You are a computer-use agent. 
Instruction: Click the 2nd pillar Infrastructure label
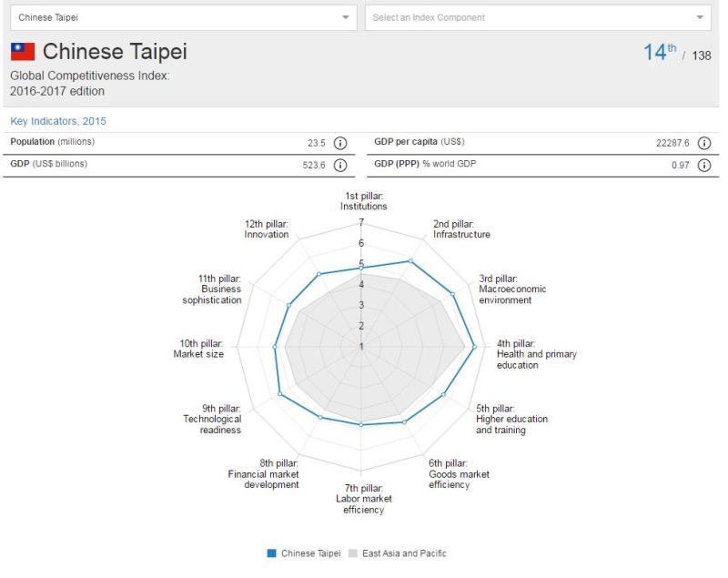[460, 228]
